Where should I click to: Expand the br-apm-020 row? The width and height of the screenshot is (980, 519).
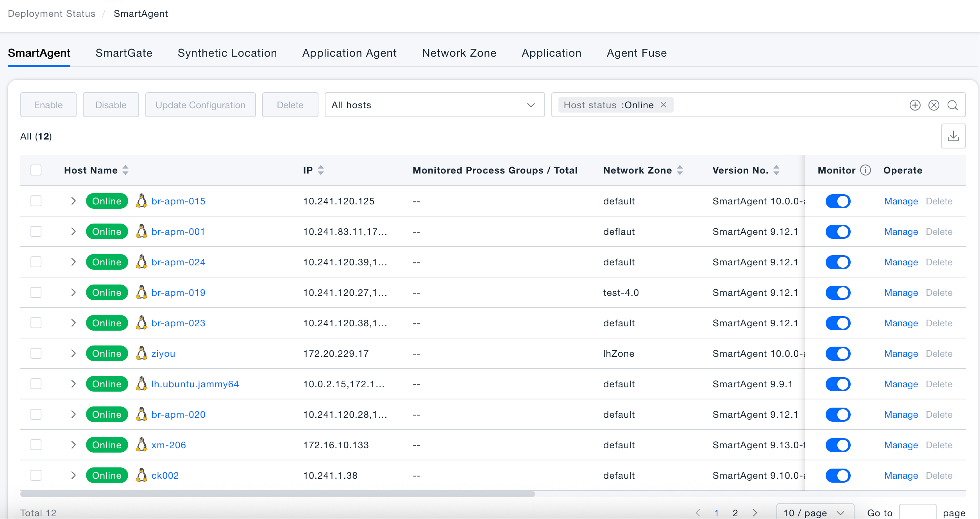point(73,414)
